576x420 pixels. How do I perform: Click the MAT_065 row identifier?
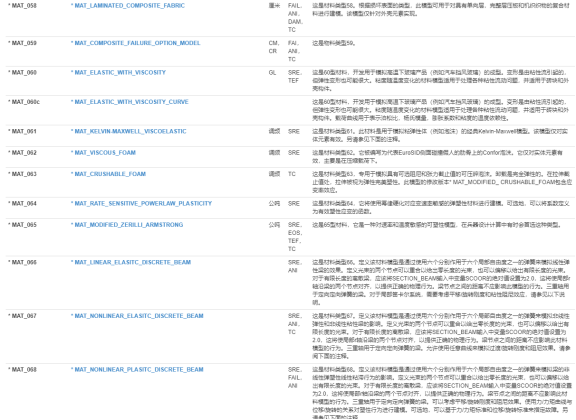[22, 225]
